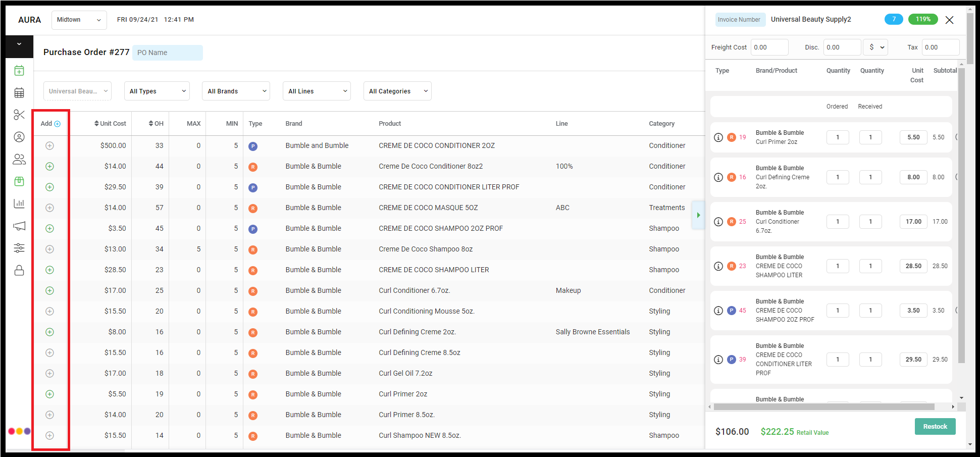Viewport: 980px width, 457px height.
Task: Open the Universal Beau... supplier dropdown
Action: click(x=77, y=91)
